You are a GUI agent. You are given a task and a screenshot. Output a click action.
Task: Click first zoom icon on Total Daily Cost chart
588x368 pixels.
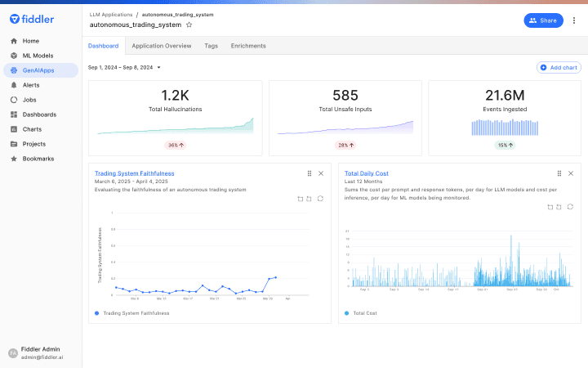[x=550, y=207]
